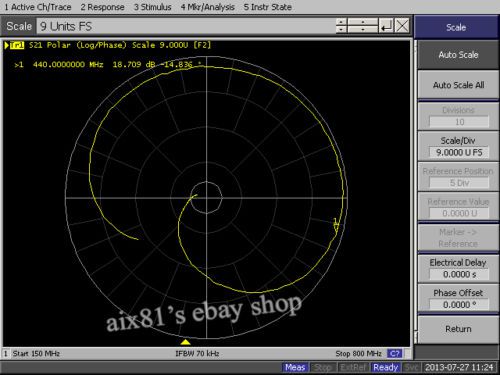Open the Stimulus menu
The image size is (500, 375).
pos(153,7)
